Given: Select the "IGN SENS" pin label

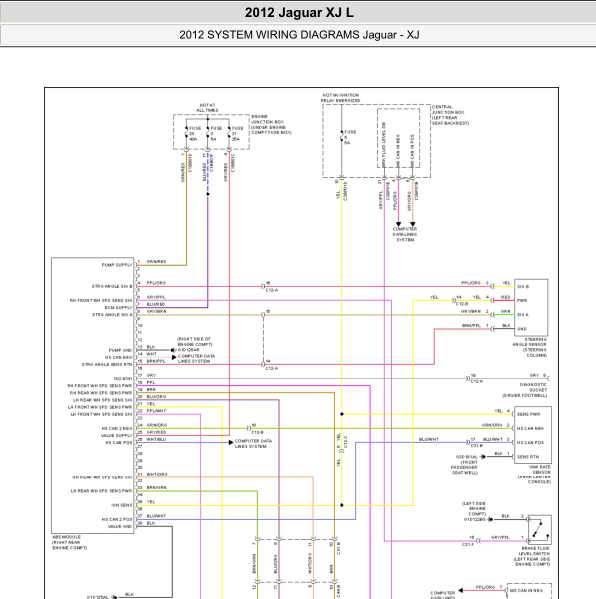Looking at the screenshot, I should click(x=122, y=505).
